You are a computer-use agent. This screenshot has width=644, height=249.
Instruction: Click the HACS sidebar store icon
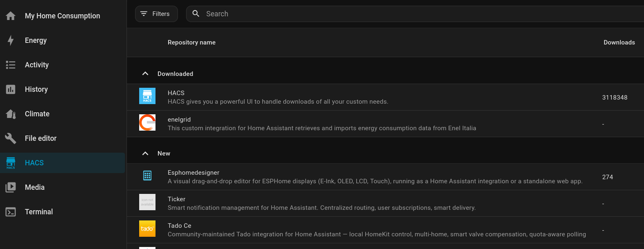click(11, 163)
